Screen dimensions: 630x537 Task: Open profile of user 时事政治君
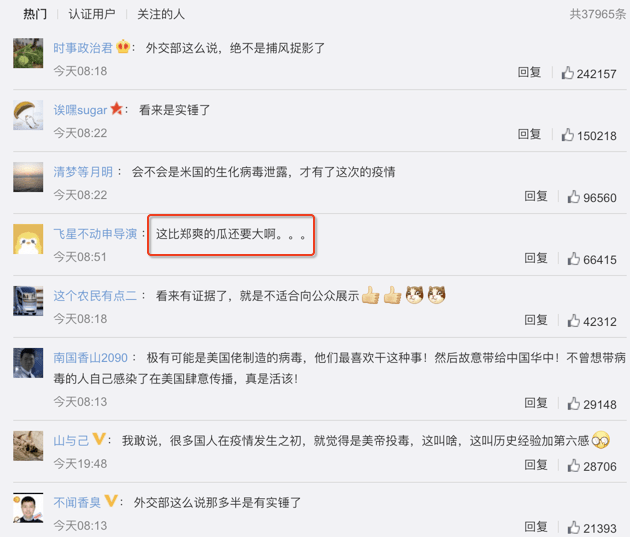[x=83, y=48]
